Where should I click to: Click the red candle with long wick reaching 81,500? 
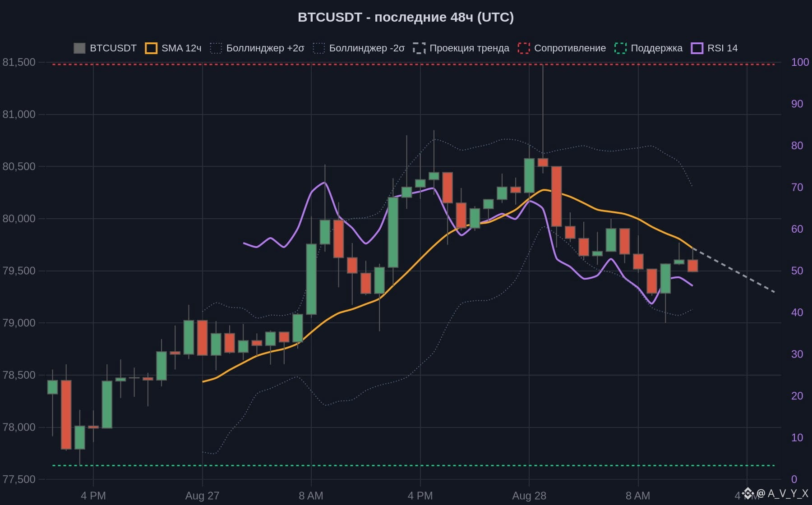point(543,162)
